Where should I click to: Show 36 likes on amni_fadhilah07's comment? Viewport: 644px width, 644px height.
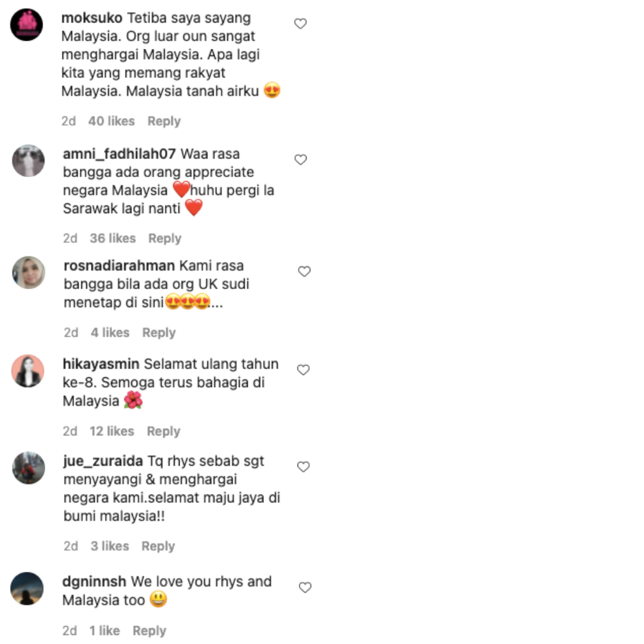click(x=113, y=238)
